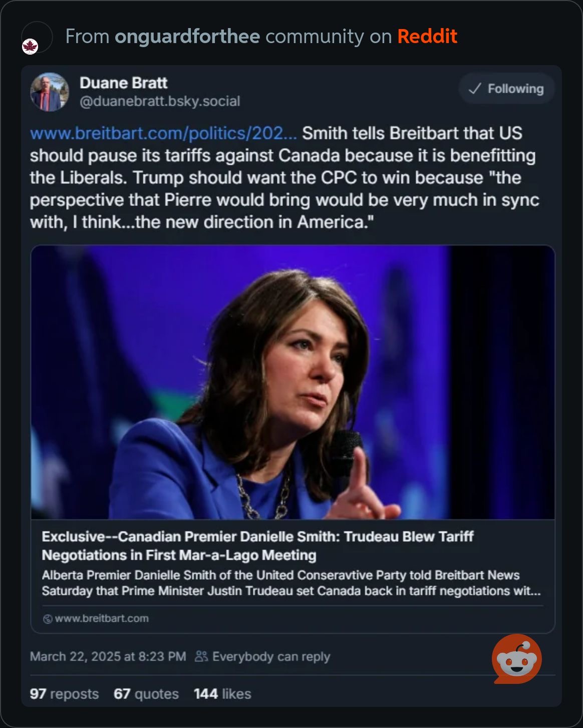The height and width of the screenshot is (728, 583).
Task: Click the globe icon beside www.breitbart.com
Action: pos(48,619)
